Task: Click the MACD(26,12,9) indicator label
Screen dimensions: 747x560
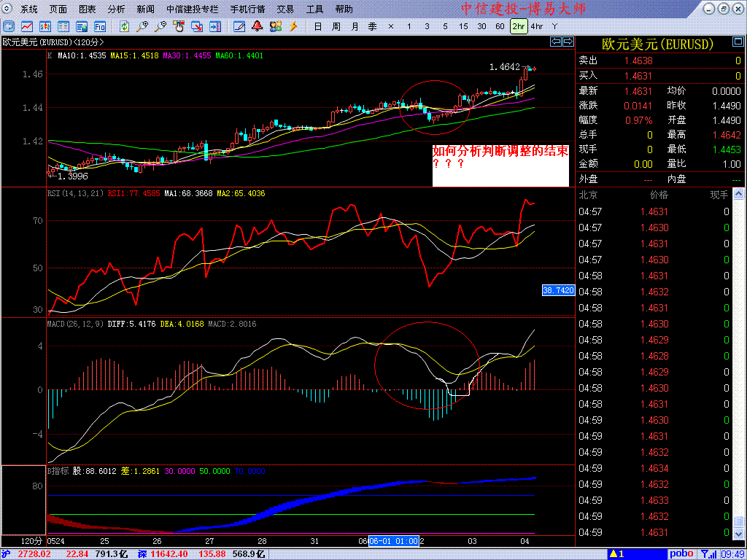Action: (75, 324)
